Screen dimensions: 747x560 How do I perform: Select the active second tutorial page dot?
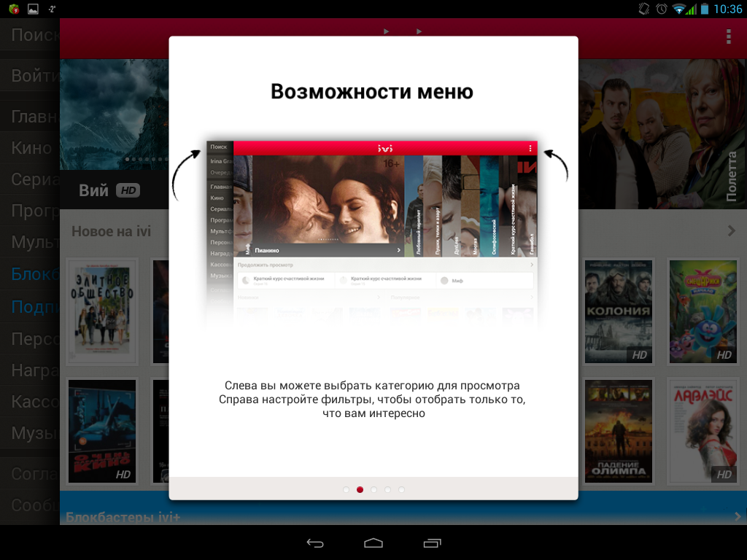click(x=360, y=489)
